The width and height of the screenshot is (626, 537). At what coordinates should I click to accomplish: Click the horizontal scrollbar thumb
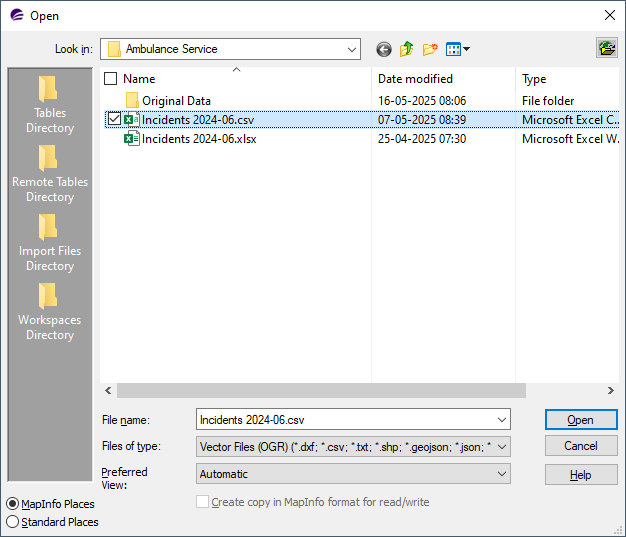pos(321,390)
